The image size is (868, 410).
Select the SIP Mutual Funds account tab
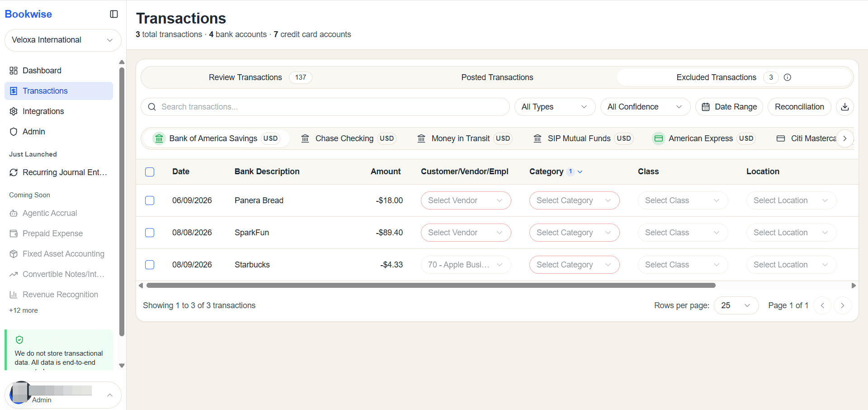pos(583,138)
